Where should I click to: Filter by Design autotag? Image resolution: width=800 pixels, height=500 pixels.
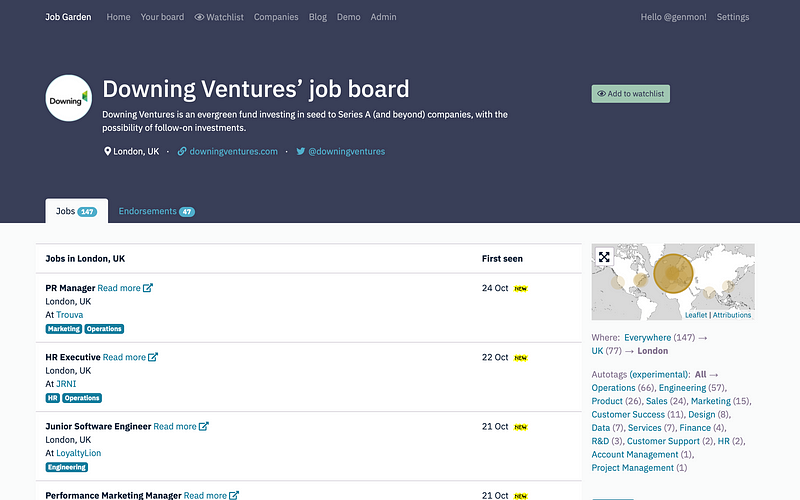(702, 414)
